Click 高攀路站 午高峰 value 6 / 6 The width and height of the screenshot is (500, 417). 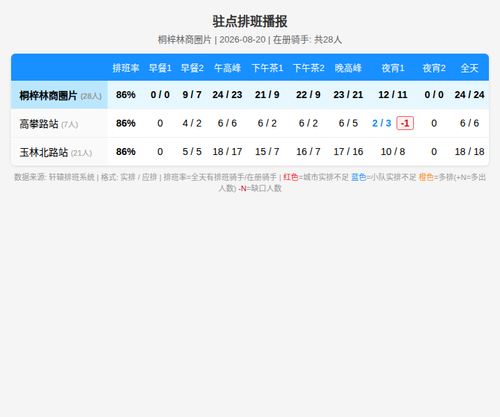pos(227,123)
